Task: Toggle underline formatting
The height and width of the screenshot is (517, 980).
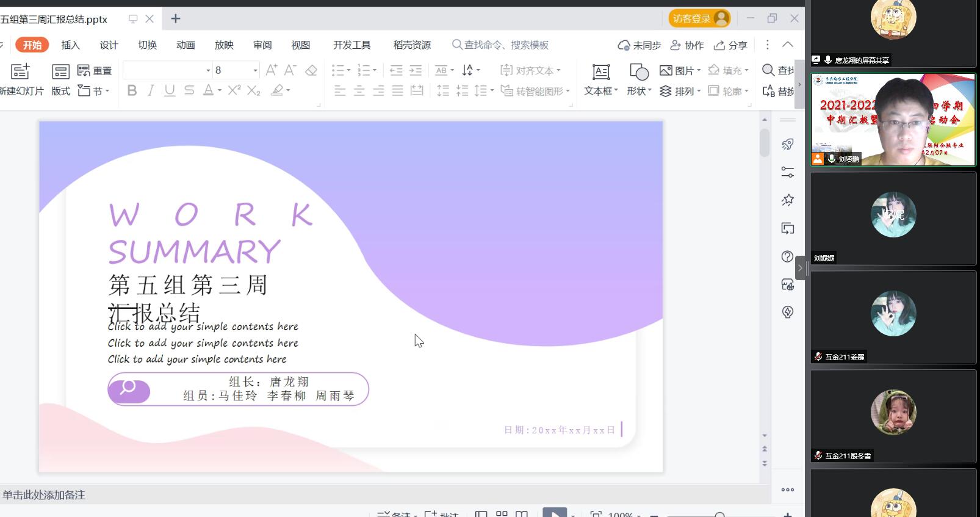Action: (170, 90)
